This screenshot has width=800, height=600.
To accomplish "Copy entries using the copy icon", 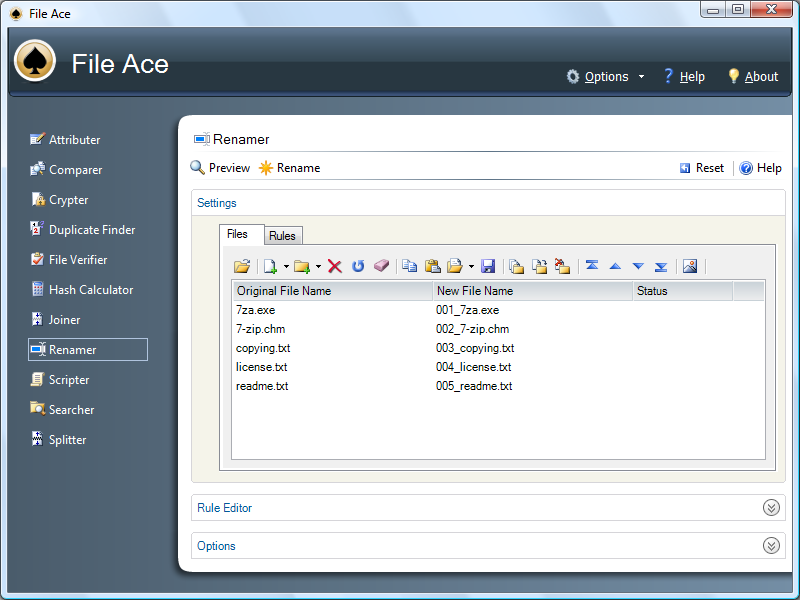I will click(x=411, y=266).
